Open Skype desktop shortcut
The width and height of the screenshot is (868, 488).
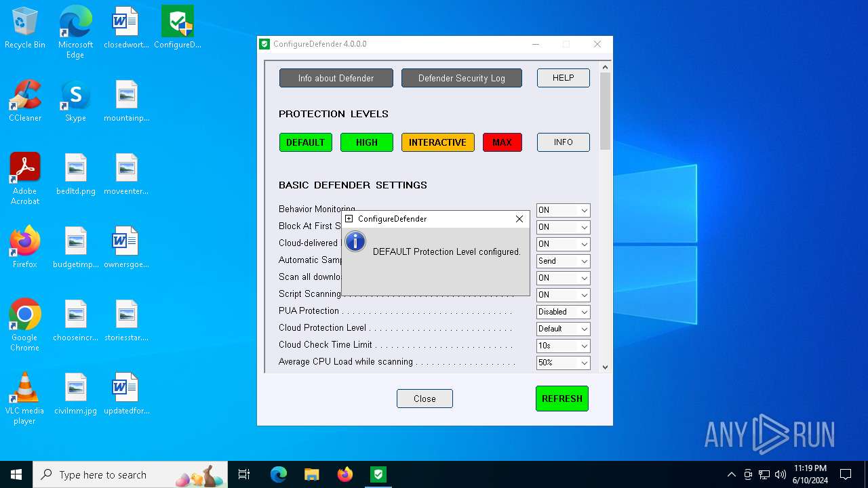(x=75, y=101)
